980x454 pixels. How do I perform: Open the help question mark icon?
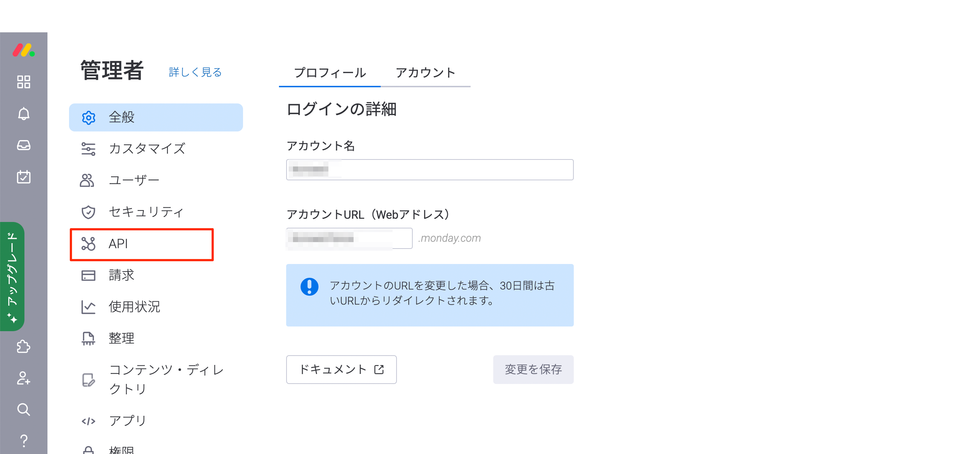pos(24,441)
